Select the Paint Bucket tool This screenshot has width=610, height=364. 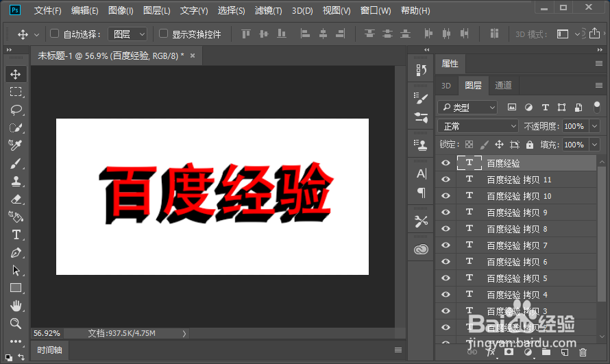[16, 217]
